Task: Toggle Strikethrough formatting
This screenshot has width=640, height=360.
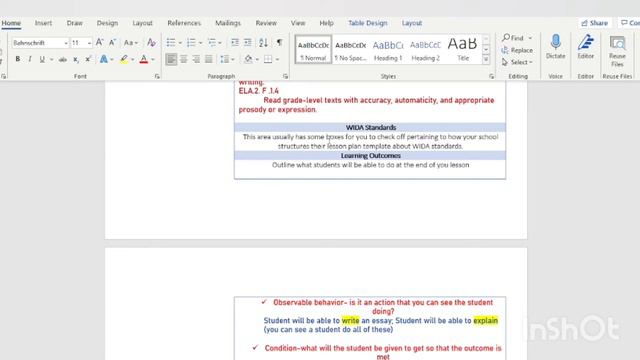Action: coord(62,60)
